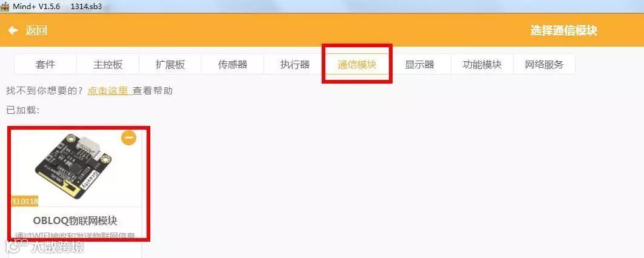Select the 通信模块 tab

357,64
